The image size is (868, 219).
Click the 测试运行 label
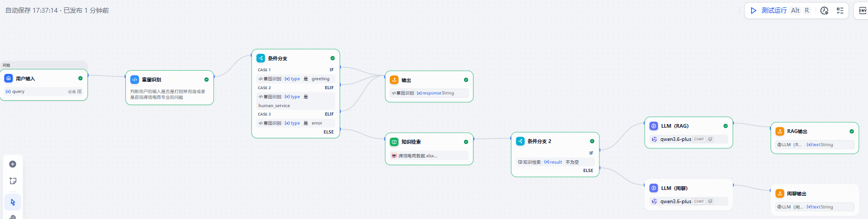coord(774,11)
